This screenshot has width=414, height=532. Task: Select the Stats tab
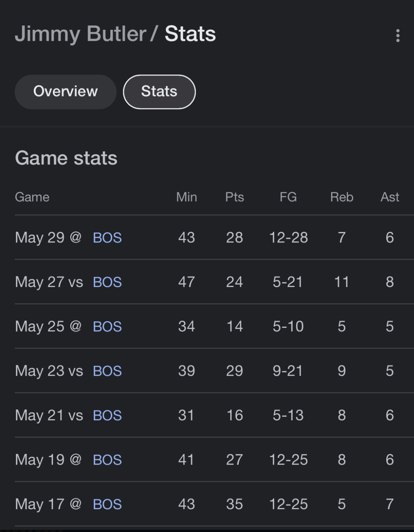coord(159,92)
